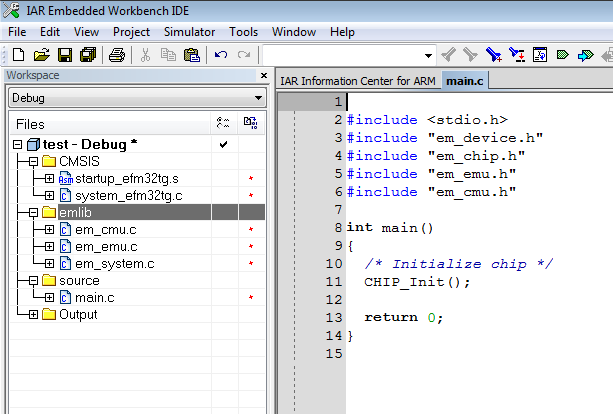This screenshot has height=414, width=613.
Task: Click the Find Previous toolbar icon
Action: click(448, 55)
